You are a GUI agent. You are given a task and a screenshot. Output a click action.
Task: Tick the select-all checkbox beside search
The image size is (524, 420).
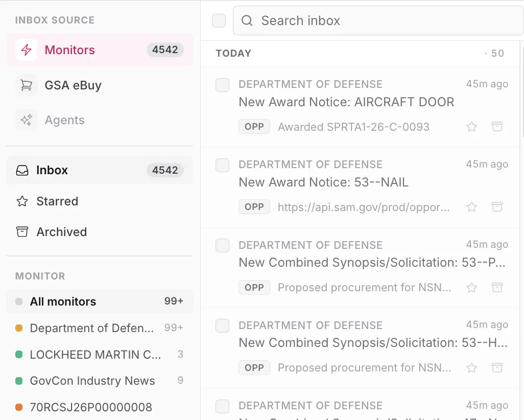click(x=219, y=21)
